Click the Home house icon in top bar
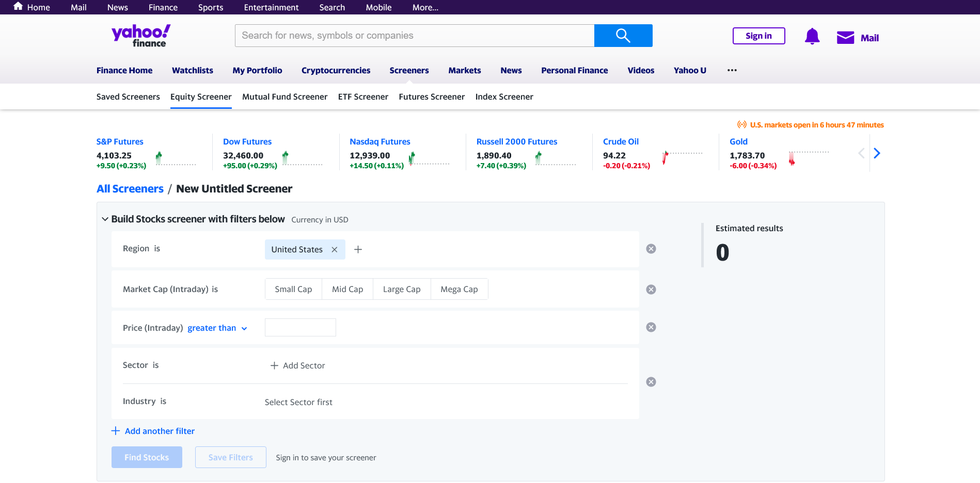The height and width of the screenshot is (483, 980). coord(18,6)
